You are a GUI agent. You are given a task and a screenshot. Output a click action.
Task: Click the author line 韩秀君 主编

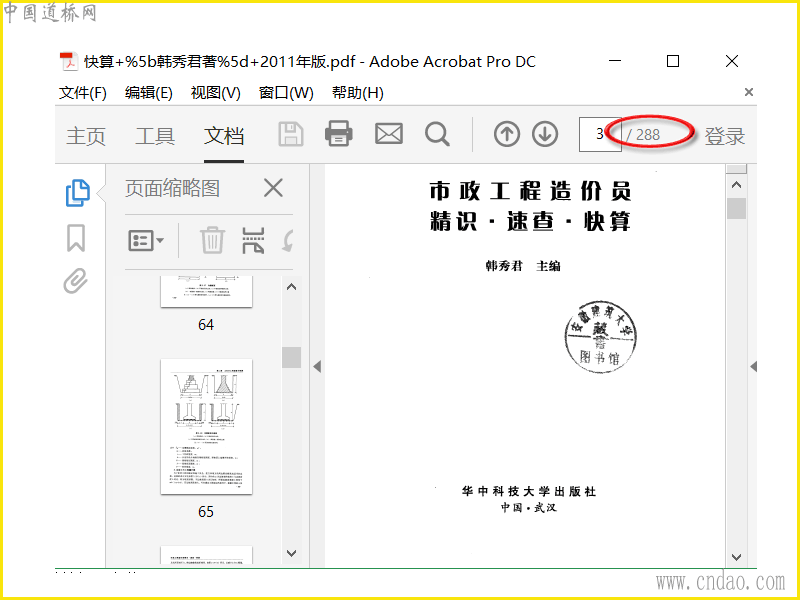point(522,266)
